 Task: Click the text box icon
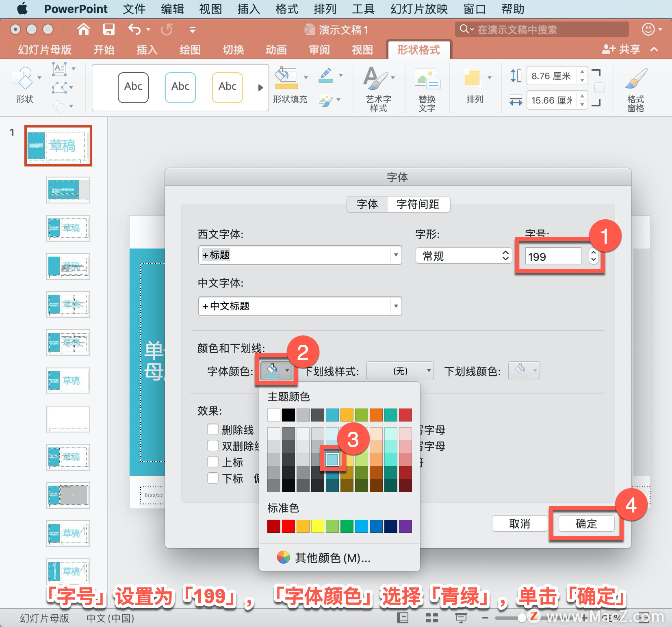pyautogui.click(x=59, y=69)
